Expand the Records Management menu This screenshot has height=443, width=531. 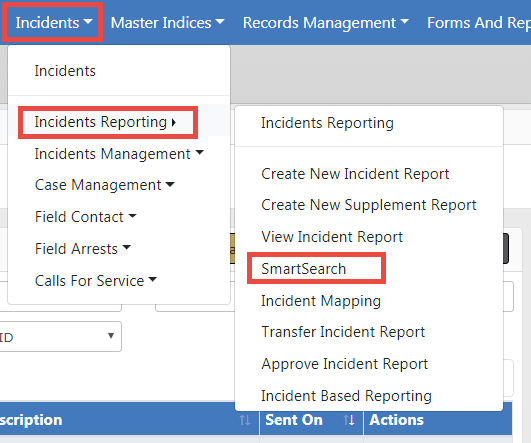click(x=326, y=23)
